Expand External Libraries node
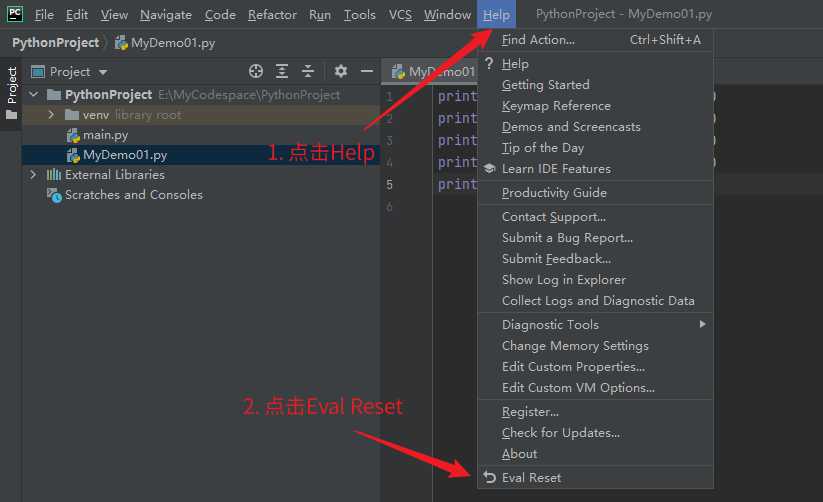 33,175
